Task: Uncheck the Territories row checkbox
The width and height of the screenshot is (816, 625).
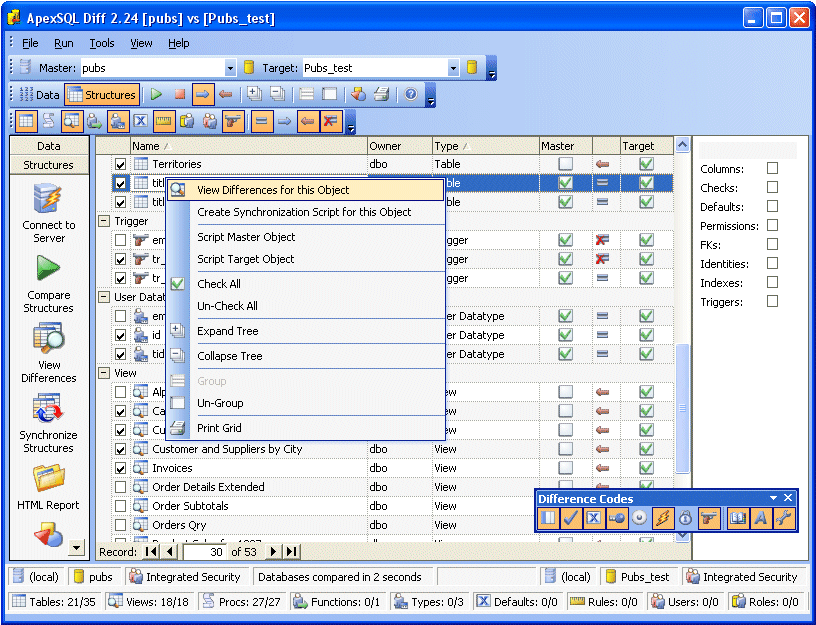Action: pos(121,164)
